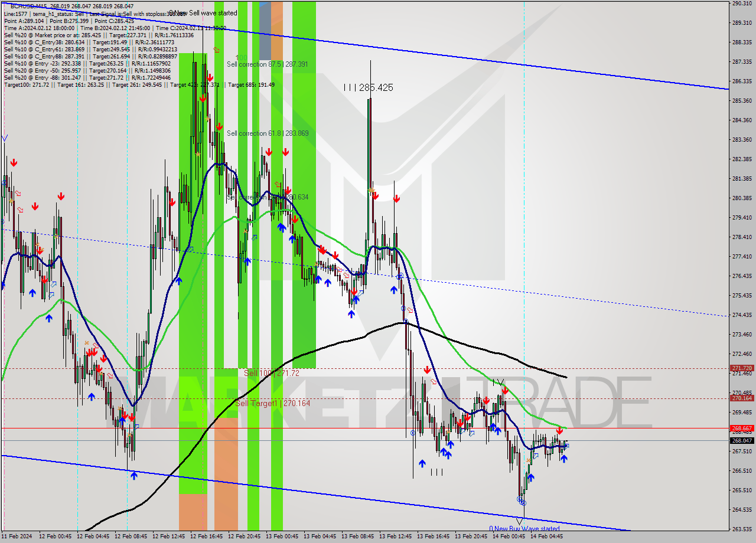Click the 'Sell %10 @ C_Entry38: 280.634' line
This screenshot has width=756, height=543.
pos(89,42)
